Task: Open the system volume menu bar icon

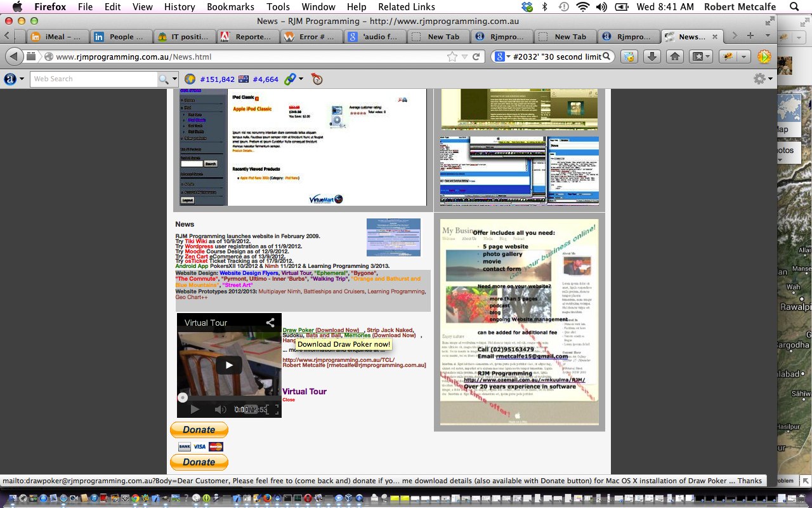Action: pyautogui.click(x=601, y=7)
